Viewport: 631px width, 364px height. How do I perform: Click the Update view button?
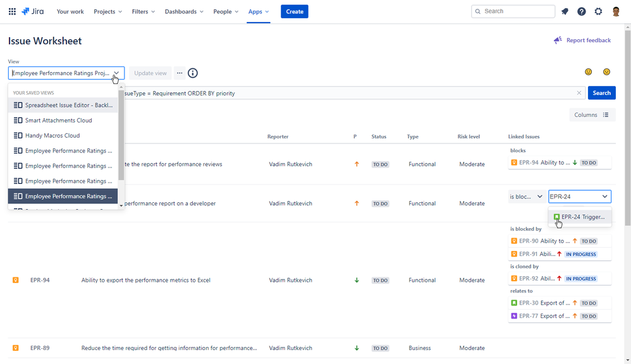click(150, 73)
